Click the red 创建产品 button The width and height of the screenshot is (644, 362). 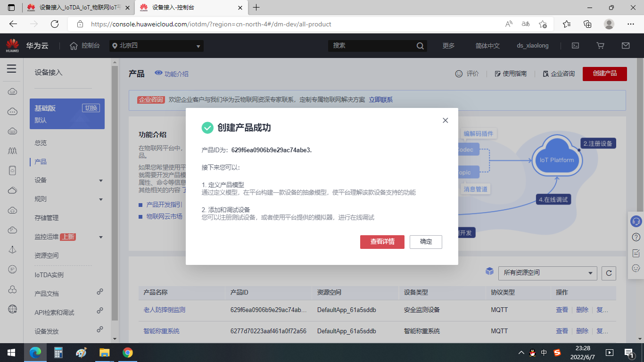pyautogui.click(x=605, y=74)
